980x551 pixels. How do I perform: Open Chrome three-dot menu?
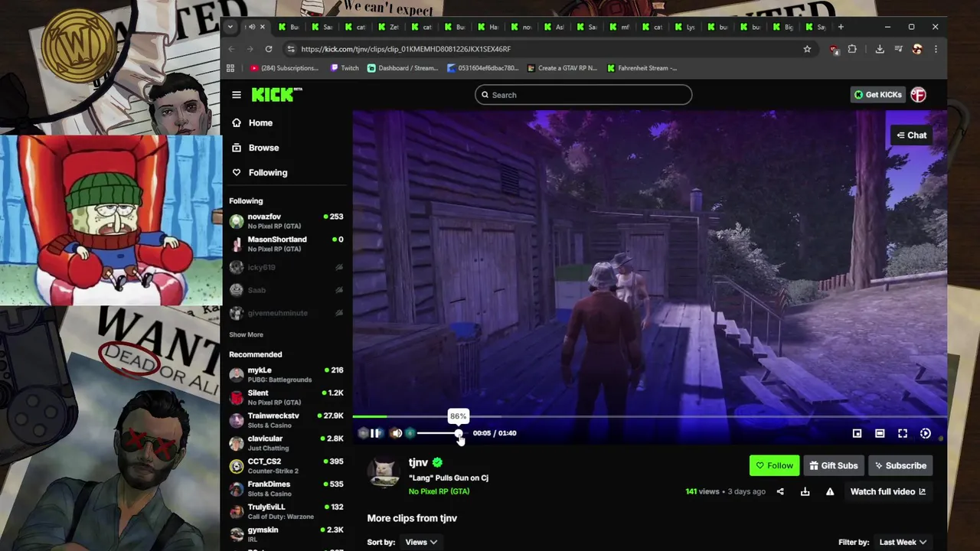[936, 49]
